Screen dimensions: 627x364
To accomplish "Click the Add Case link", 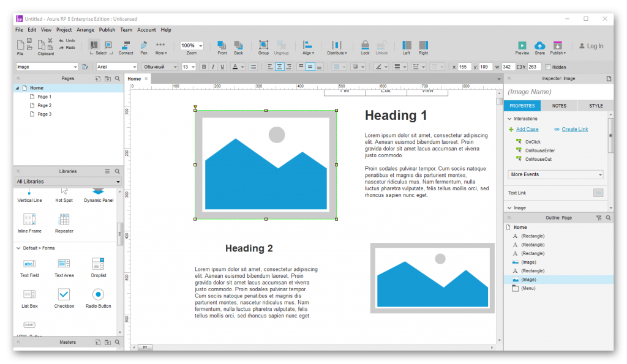I will tap(527, 130).
